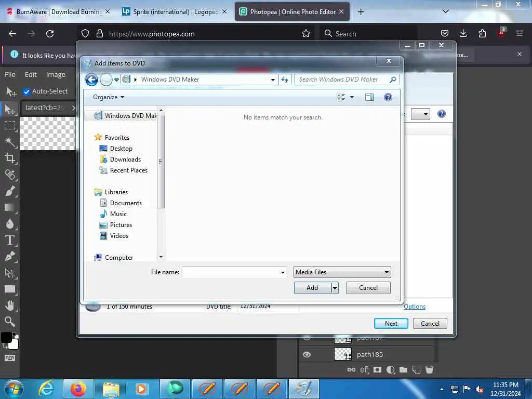Select the Pen tool in Photopea

(10, 257)
